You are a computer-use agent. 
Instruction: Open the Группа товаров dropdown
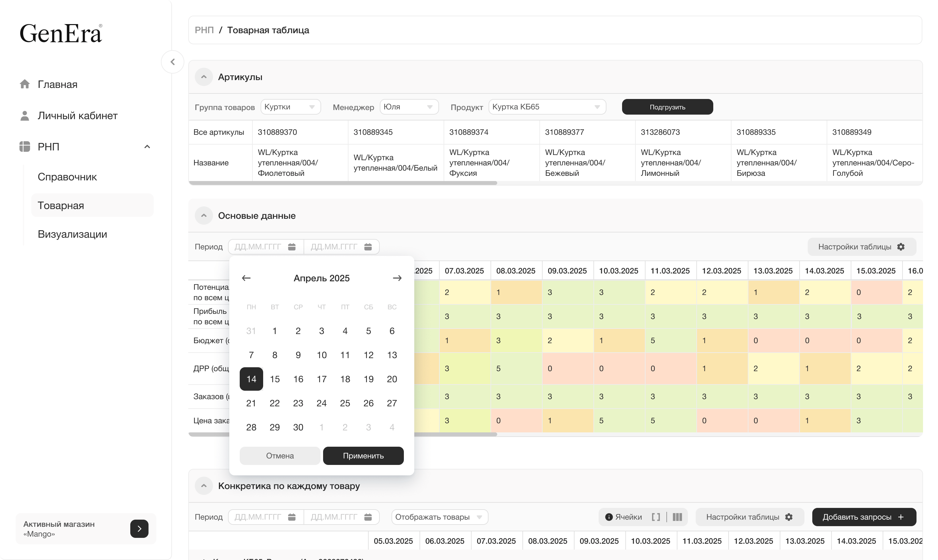pos(290,107)
